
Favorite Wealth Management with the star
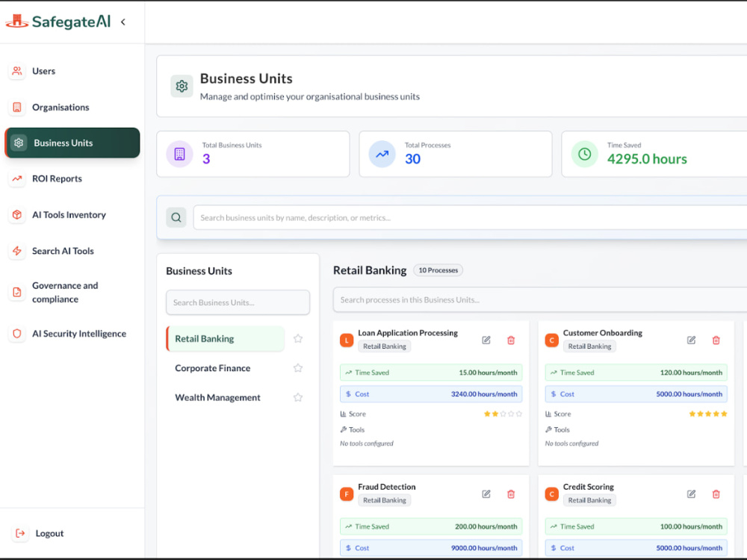point(298,398)
